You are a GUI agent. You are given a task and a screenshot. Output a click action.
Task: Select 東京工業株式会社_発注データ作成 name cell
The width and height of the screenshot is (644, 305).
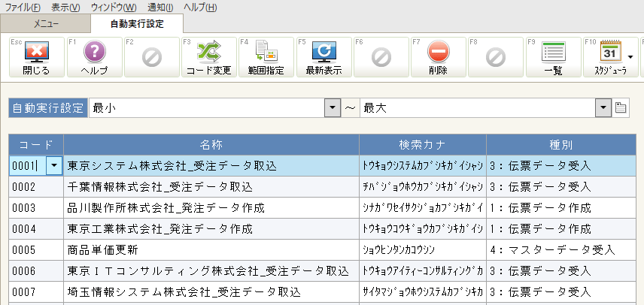click(x=211, y=228)
